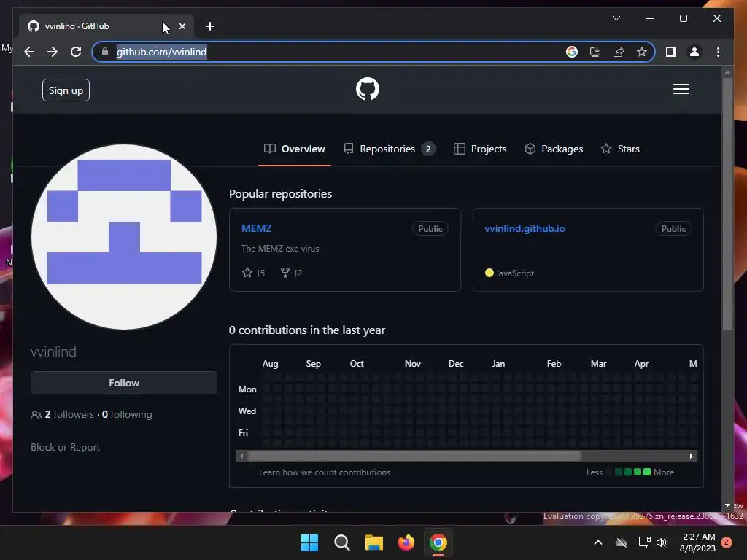Viewport: 747px width, 560px height.
Task: Open the MEMZ repository link
Action: coord(256,228)
